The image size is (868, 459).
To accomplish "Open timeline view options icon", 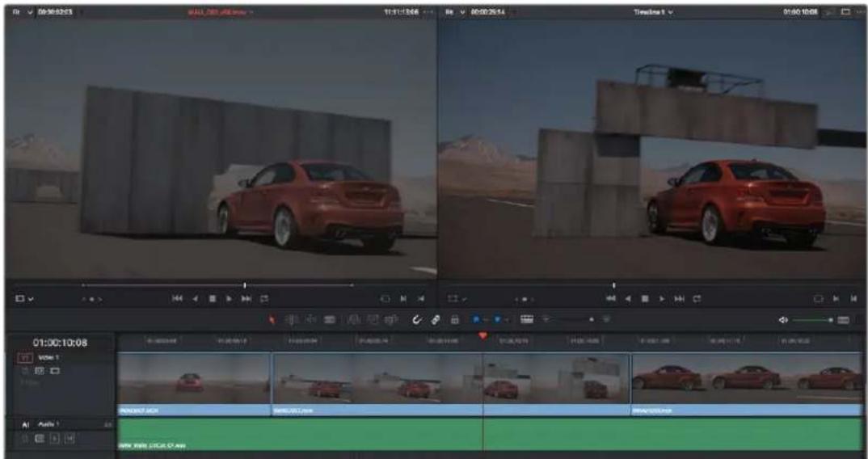I will [x=527, y=319].
